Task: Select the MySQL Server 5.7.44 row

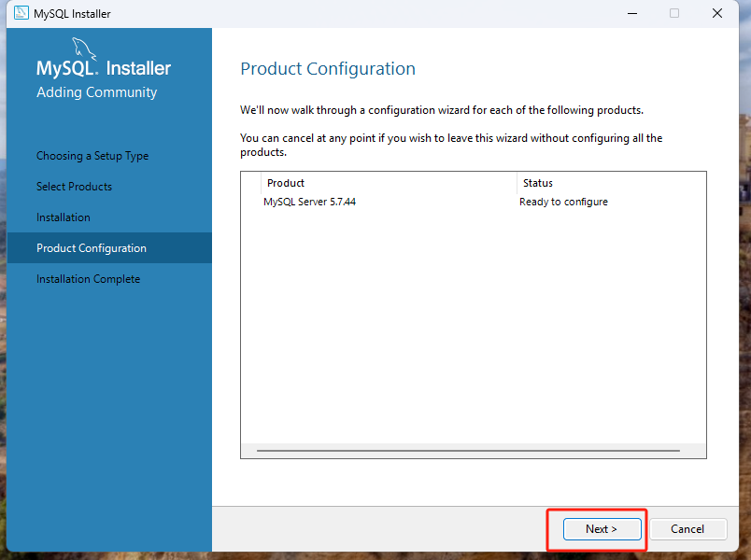Action: [309, 202]
